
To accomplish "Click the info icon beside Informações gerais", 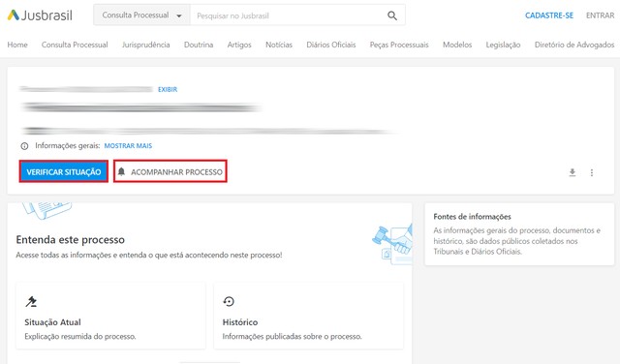I will point(24,146).
